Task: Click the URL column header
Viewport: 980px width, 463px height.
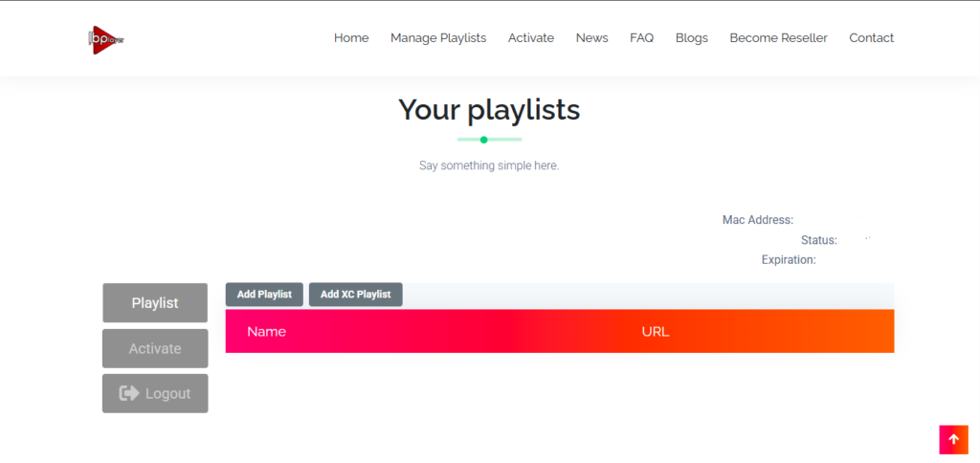Action: 656,332
